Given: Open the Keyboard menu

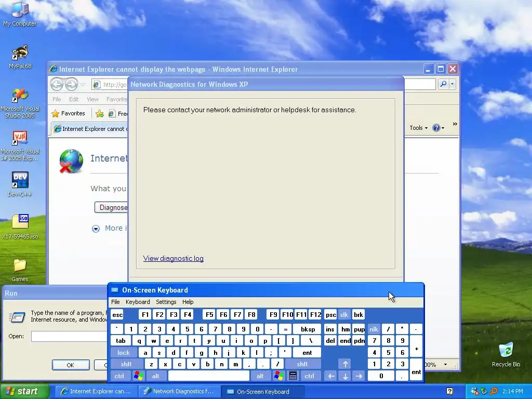Looking at the screenshot, I should pyautogui.click(x=137, y=302).
